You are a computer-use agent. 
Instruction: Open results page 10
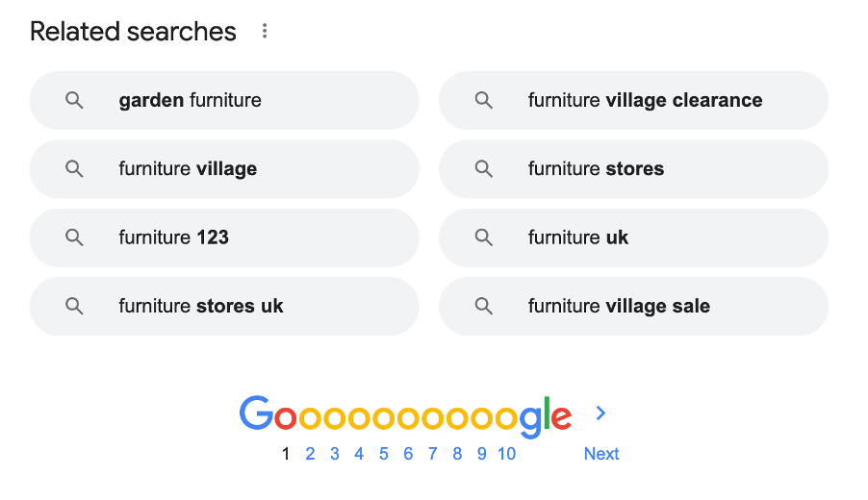click(506, 454)
